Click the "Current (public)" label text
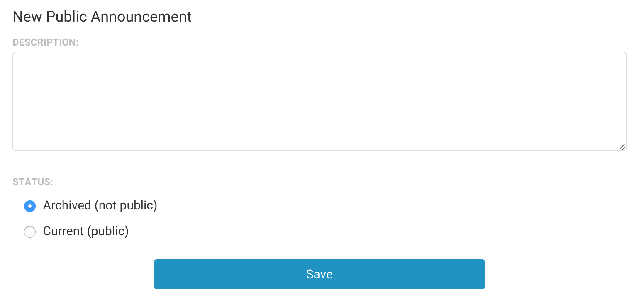The image size is (644, 305). coord(86,231)
